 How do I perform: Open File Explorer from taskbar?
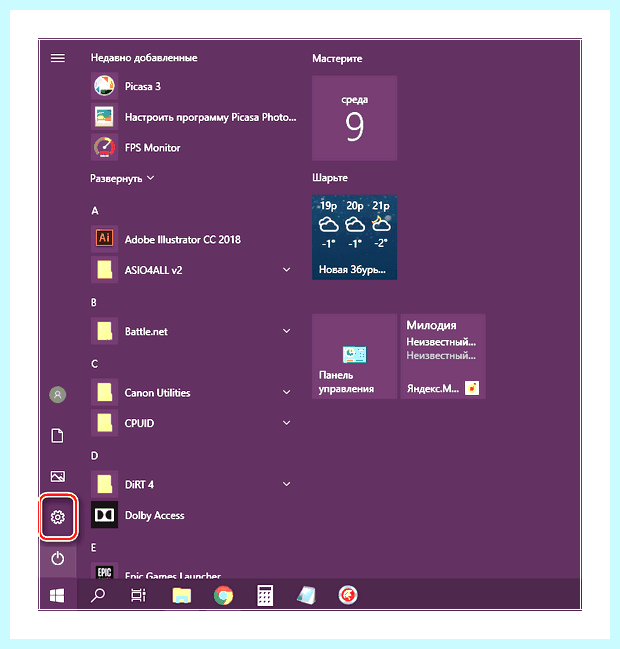click(182, 596)
